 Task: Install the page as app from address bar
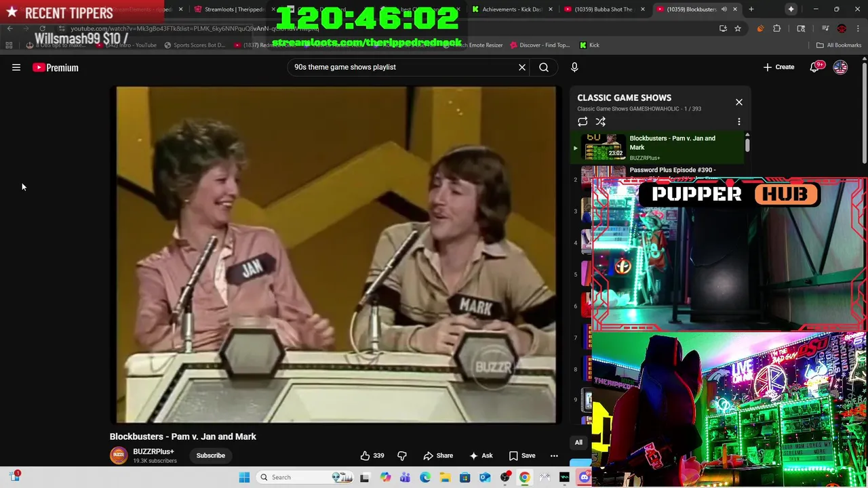[723, 28]
